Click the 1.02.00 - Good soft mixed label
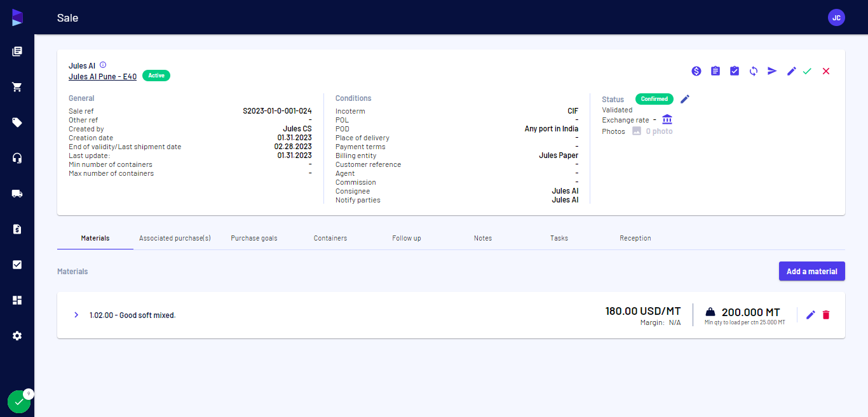868x417 pixels. 132,315
